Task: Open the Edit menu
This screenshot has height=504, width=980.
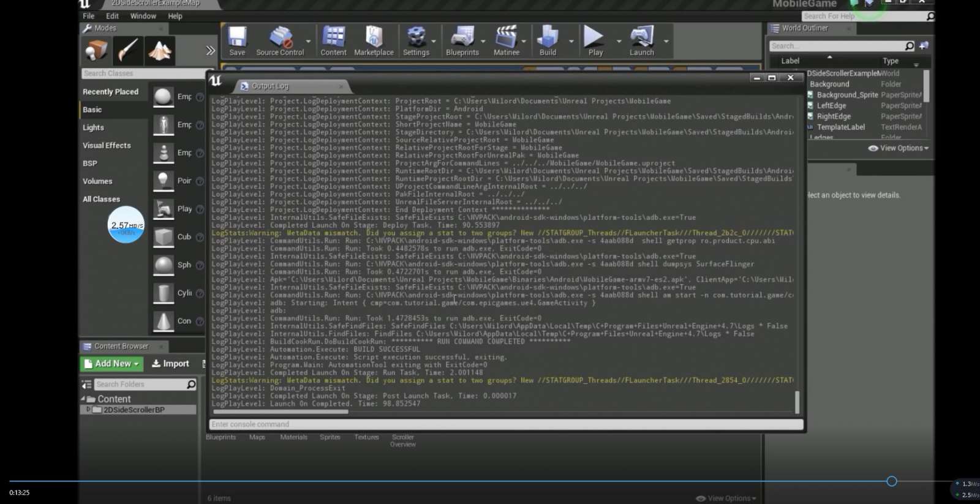Action: 112,16
